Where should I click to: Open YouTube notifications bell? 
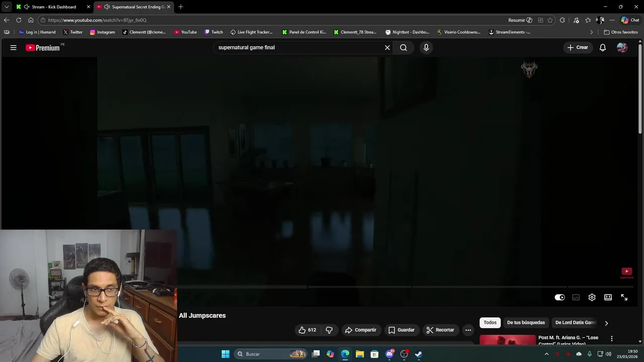603,47
